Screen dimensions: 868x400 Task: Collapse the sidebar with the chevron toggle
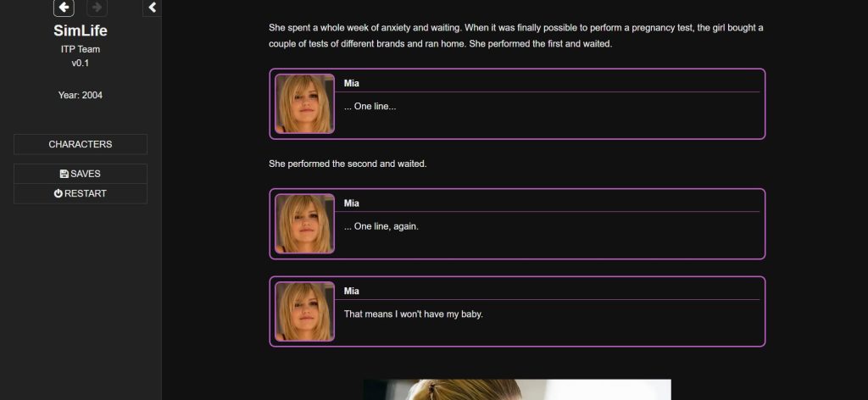tap(153, 7)
